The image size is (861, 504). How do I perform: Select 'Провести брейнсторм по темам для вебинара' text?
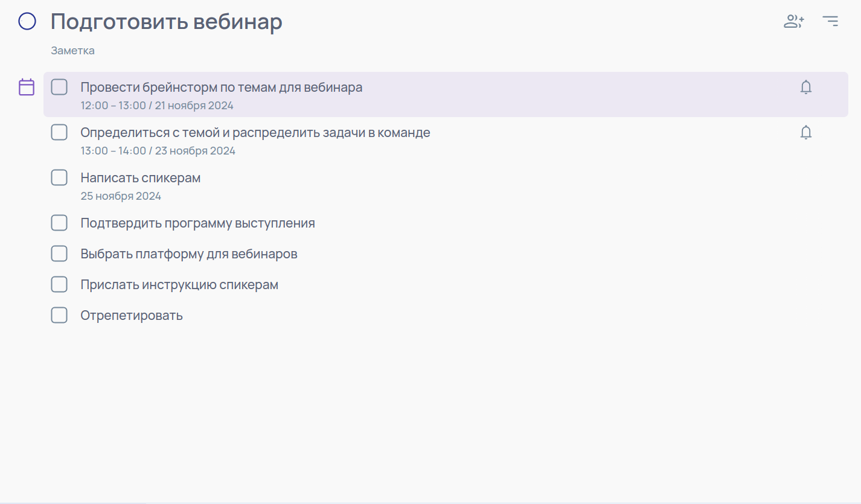click(222, 87)
